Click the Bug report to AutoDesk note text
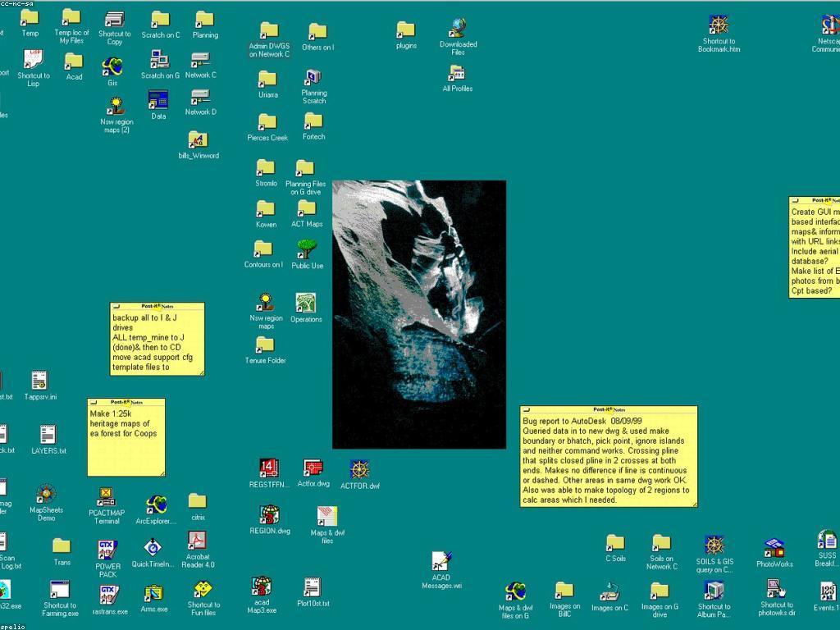This screenshot has width=840, height=630. (x=608, y=459)
